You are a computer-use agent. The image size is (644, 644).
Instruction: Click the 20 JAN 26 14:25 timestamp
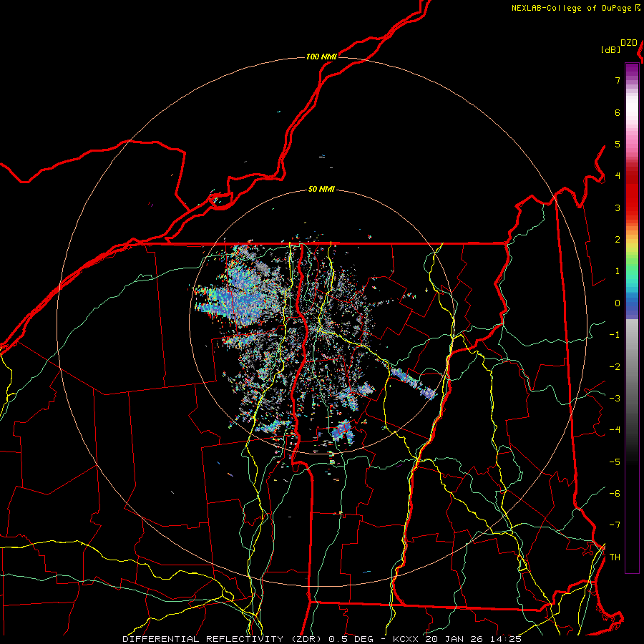474,639
